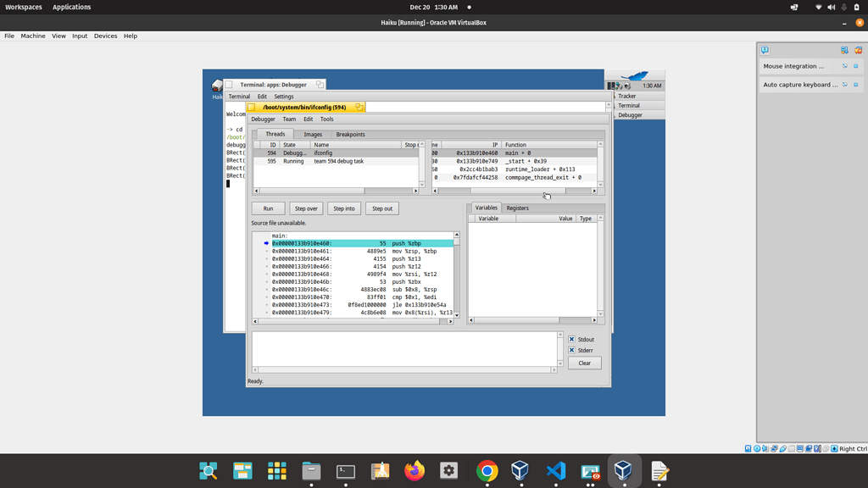Switch to the Registers tab
This screenshot has width=868, height=488.
(x=518, y=208)
